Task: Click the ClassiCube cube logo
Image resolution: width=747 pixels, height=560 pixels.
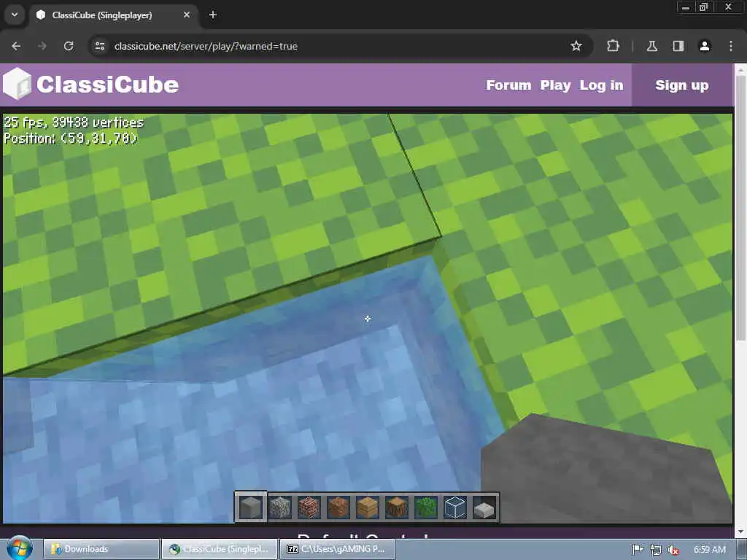Action: coord(18,85)
